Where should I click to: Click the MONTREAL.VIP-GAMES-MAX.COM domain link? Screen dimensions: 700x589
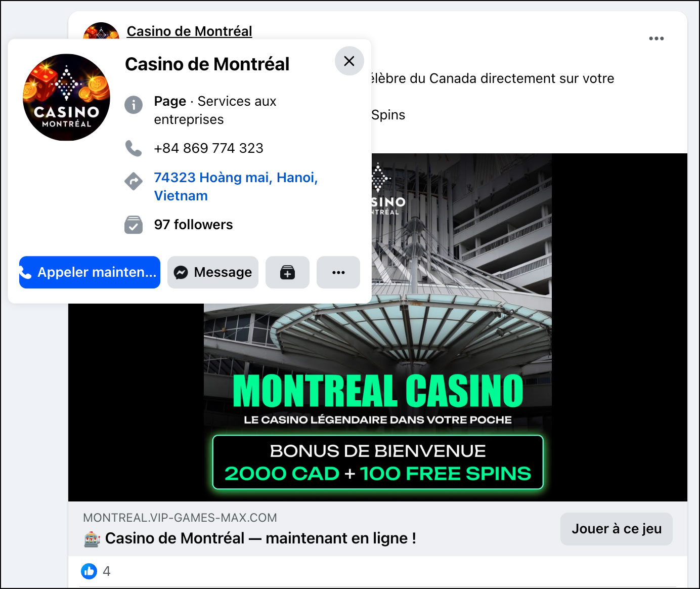[x=180, y=518]
